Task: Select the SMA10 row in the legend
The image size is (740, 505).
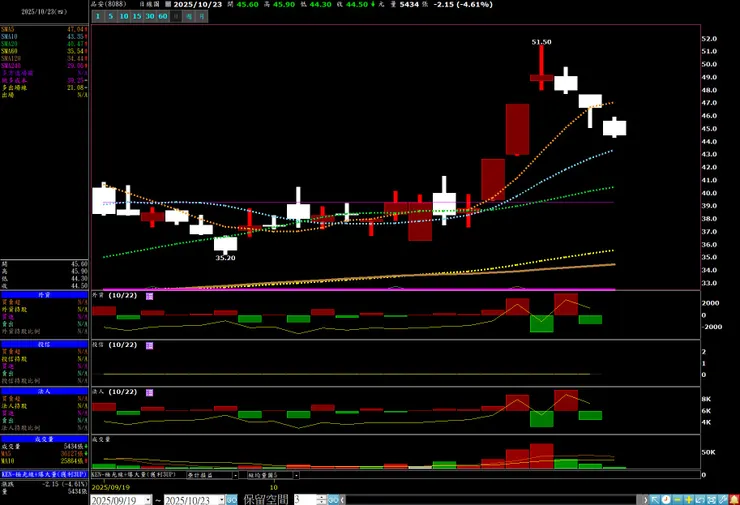Action: point(44,36)
